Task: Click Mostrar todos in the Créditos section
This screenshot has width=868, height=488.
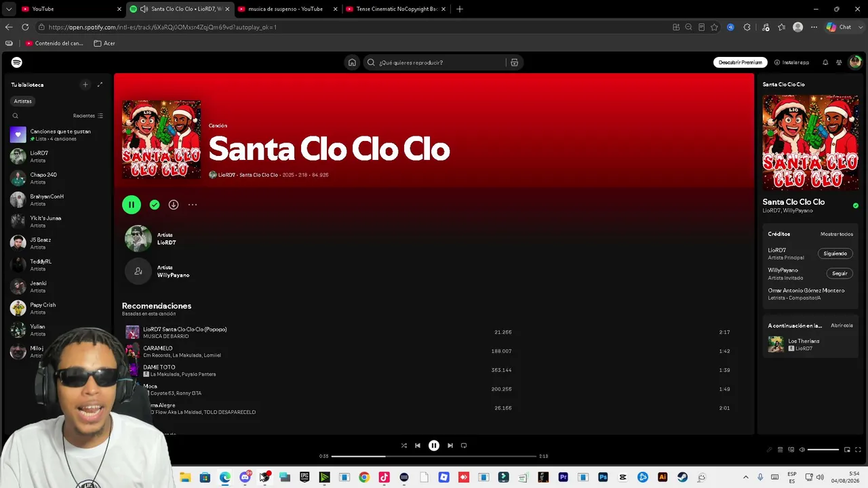Action: pos(837,234)
